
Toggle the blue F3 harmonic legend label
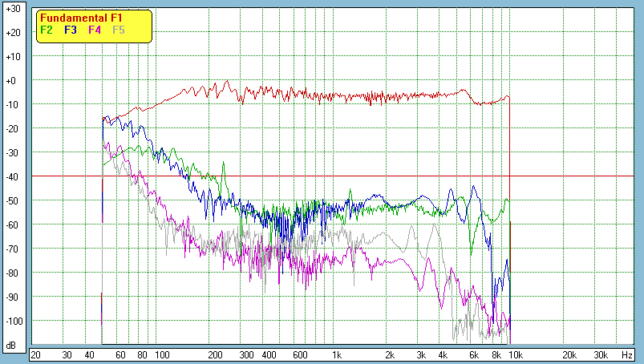[71, 30]
